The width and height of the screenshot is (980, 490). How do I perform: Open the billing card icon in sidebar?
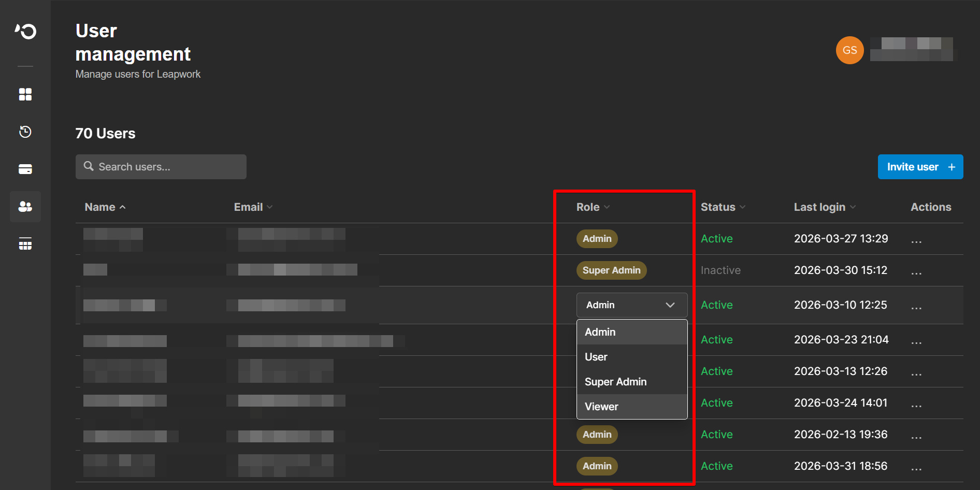tap(25, 169)
